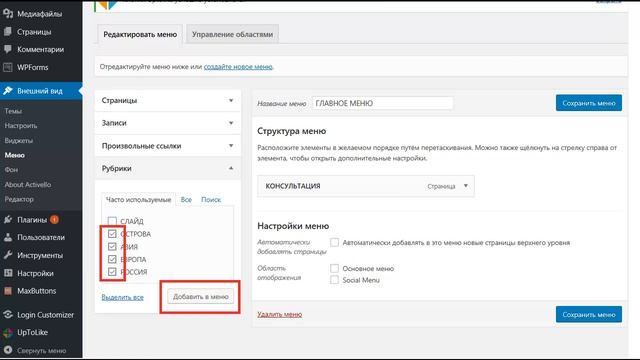Click the orange plugin update badge
The width and height of the screenshot is (640, 360).
[x=54, y=220]
